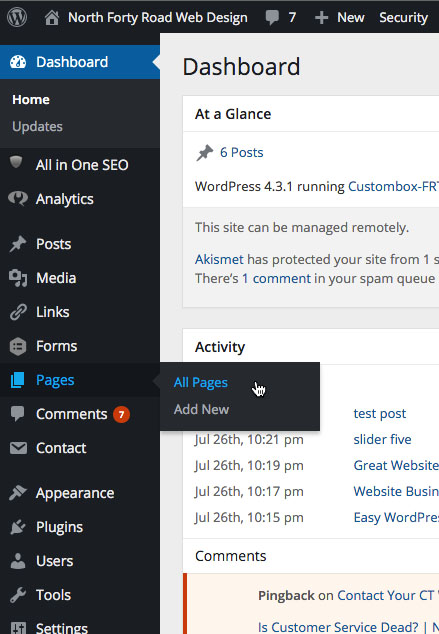Click the Analytics icon in the sidebar
This screenshot has height=634, width=439.
(x=18, y=199)
